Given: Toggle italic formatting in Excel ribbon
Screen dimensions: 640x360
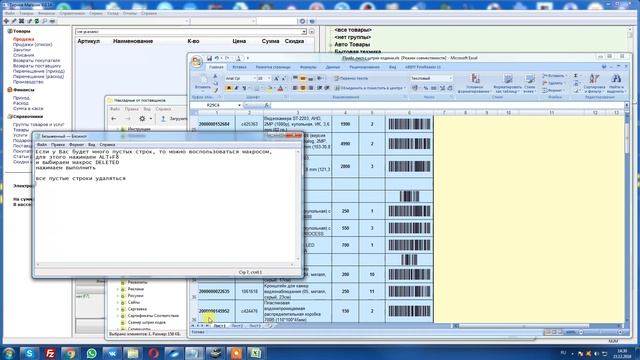Looking at the screenshot, I should pos(236,88).
